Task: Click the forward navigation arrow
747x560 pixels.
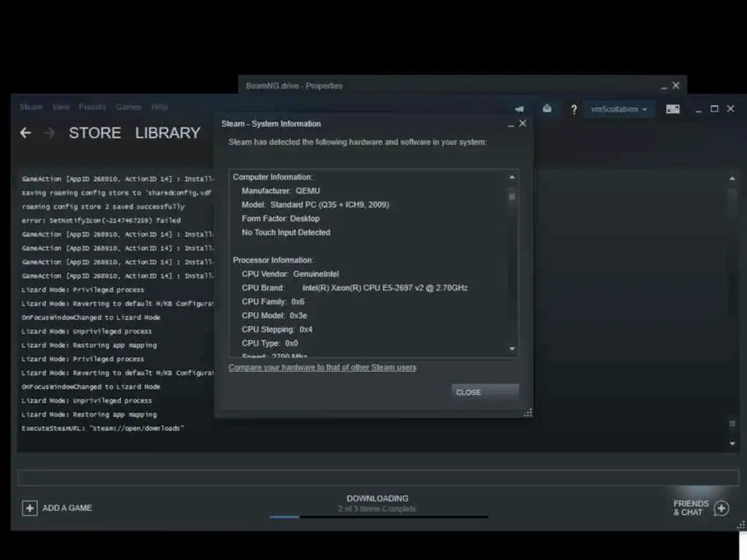Action: 49,133
